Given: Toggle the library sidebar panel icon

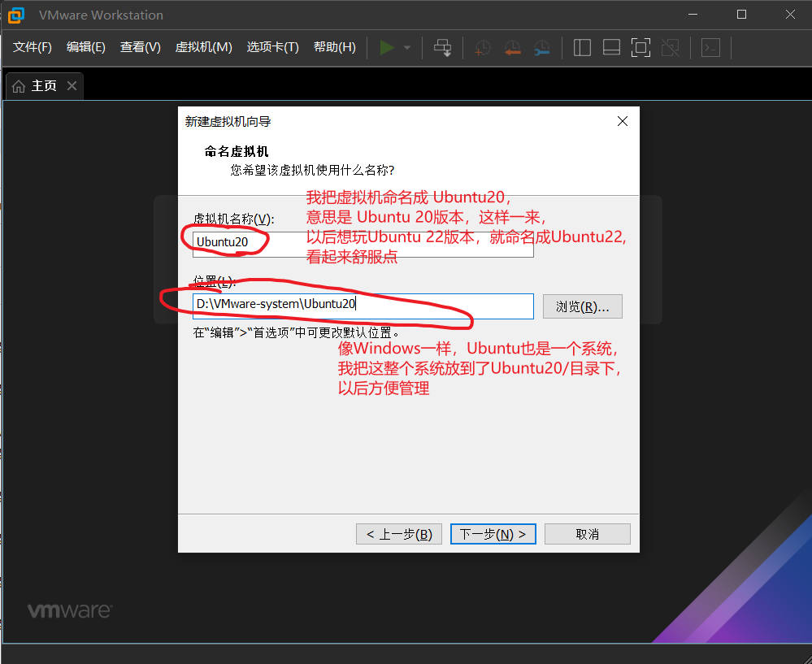Looking at the screenshot, I should [x=582, y=48].
